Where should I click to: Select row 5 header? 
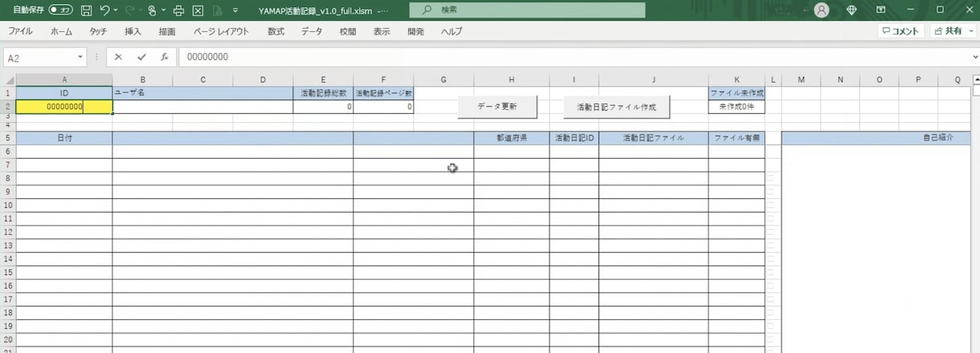coord(8,138)
